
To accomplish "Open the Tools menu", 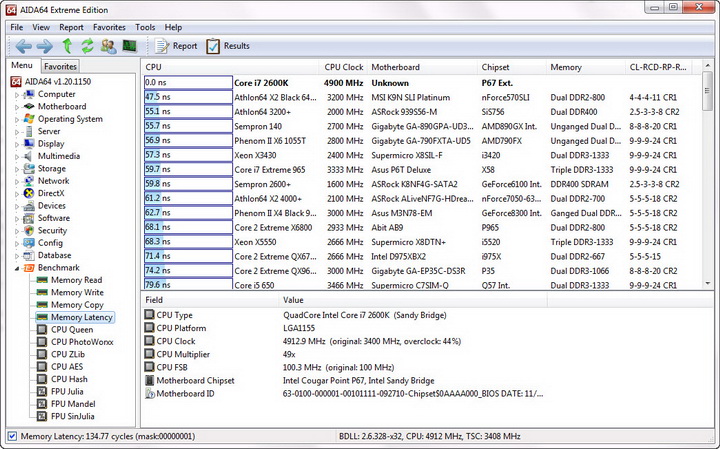I will 145,27.
